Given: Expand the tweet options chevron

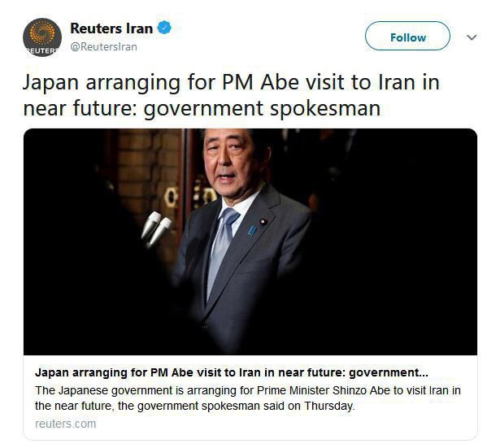Looking at the screenshot, I should pyautogui.click(x=472, y=37).
